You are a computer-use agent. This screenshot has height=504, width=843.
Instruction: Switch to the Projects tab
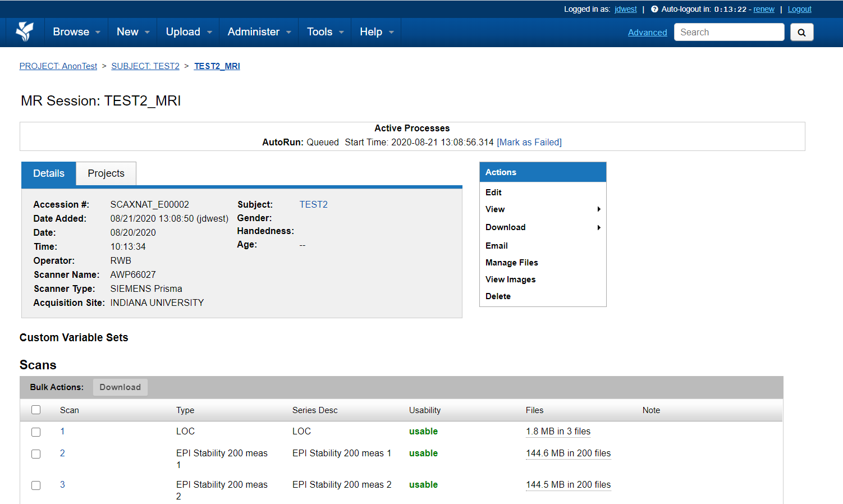(x=106, y=173)
